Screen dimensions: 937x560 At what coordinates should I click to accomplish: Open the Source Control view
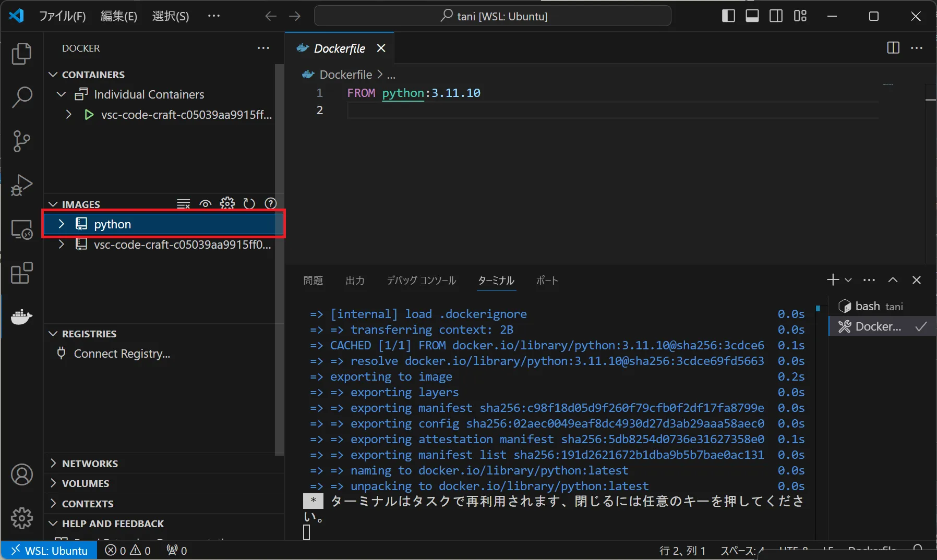click(21, 141)
